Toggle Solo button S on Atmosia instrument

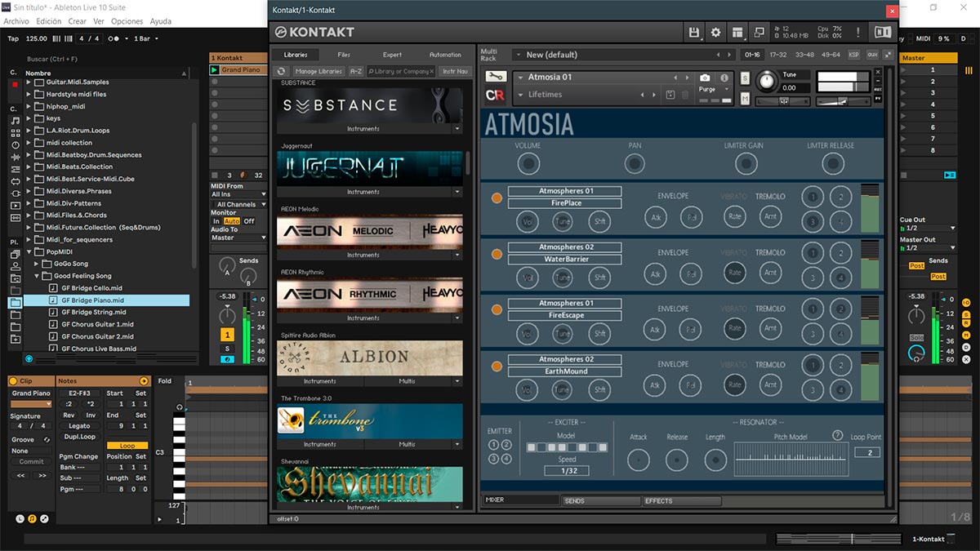pos(745,78)
